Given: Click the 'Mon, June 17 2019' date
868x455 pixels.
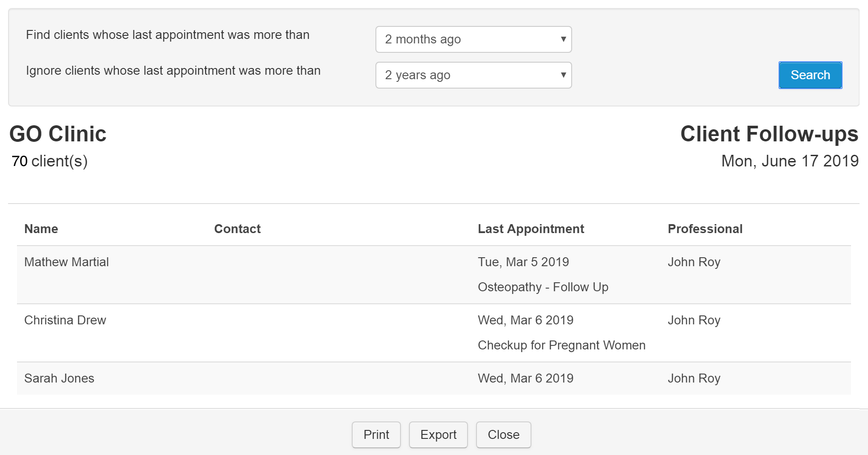Looking at the screenshot, I should 790,161.
